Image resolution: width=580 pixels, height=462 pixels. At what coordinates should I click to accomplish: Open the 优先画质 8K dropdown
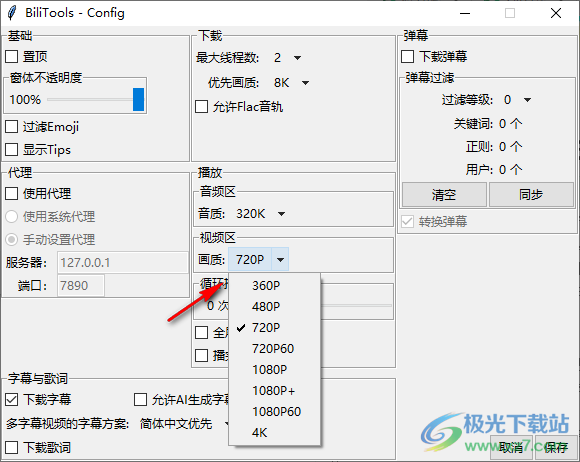point(305,83)
